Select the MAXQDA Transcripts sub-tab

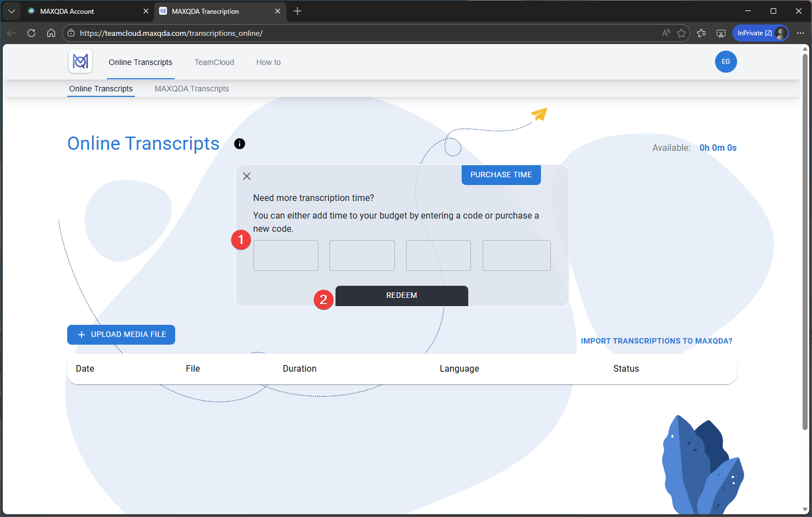click(192, 89)
